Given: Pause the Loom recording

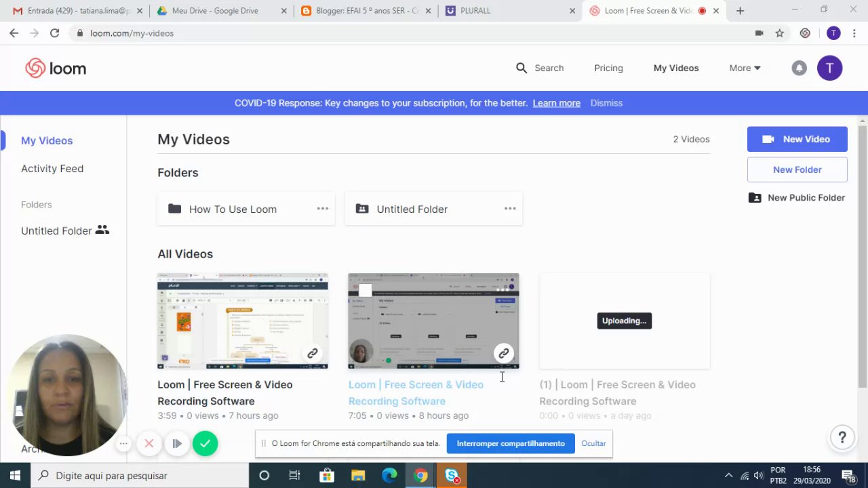Looking at the screenshot, I should (x=177, y=443).
